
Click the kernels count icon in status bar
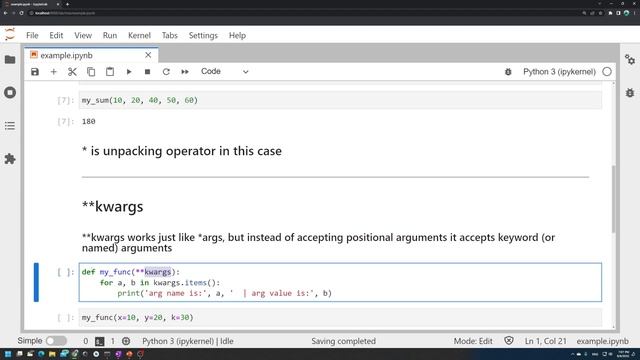(x=126, y=341)
